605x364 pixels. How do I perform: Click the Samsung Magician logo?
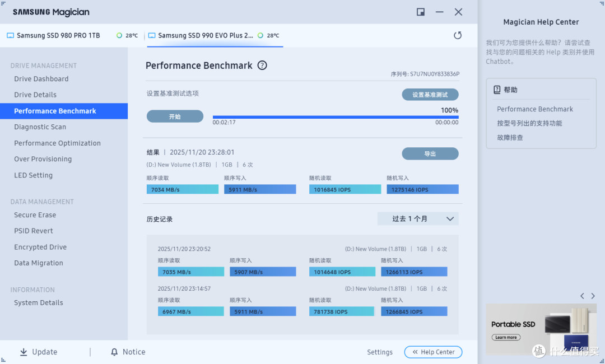click(x=51, y=12)
